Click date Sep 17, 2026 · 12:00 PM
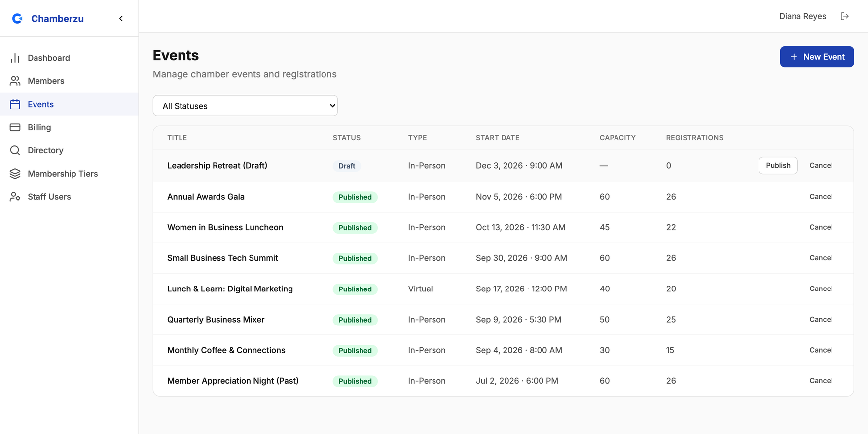868x434 pixels. pyautogui.click(x=521, y=289)
